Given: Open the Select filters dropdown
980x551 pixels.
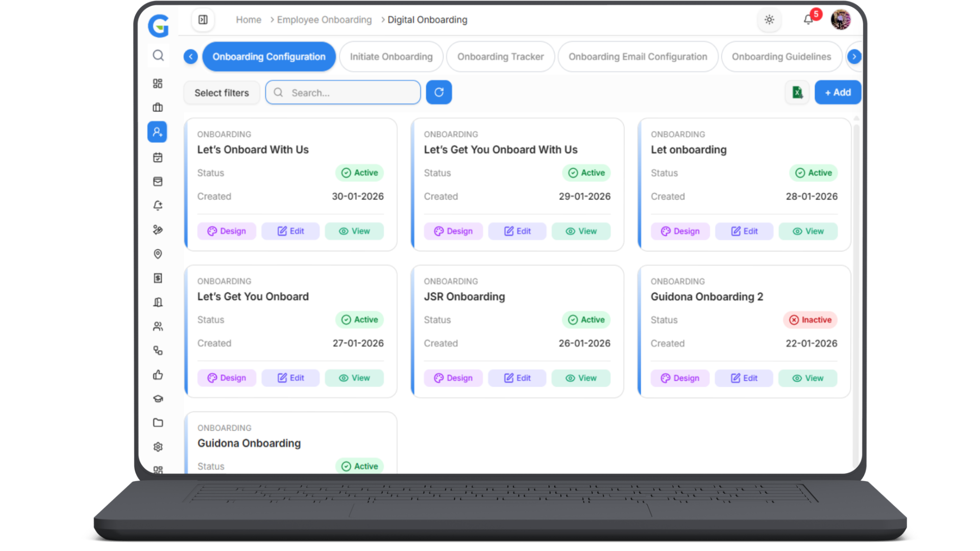Looking at the screenshot, I should click(221, 92).
